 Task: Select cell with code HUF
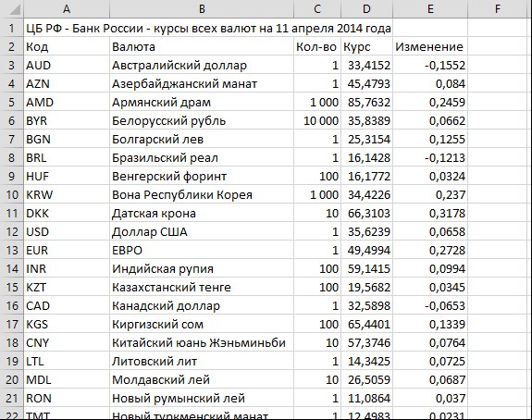click(67, 176)
